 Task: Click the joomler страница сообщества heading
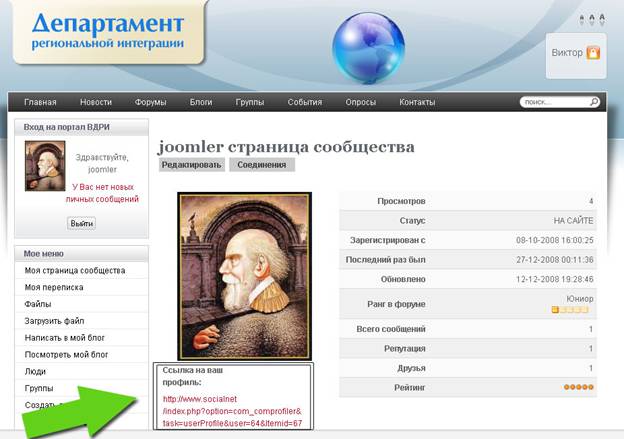[286, 147]
